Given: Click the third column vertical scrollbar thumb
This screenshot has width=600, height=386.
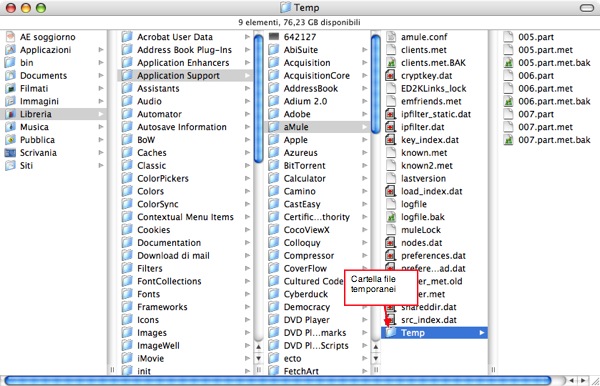Looking at the screenshot, I should pos(376,84).
